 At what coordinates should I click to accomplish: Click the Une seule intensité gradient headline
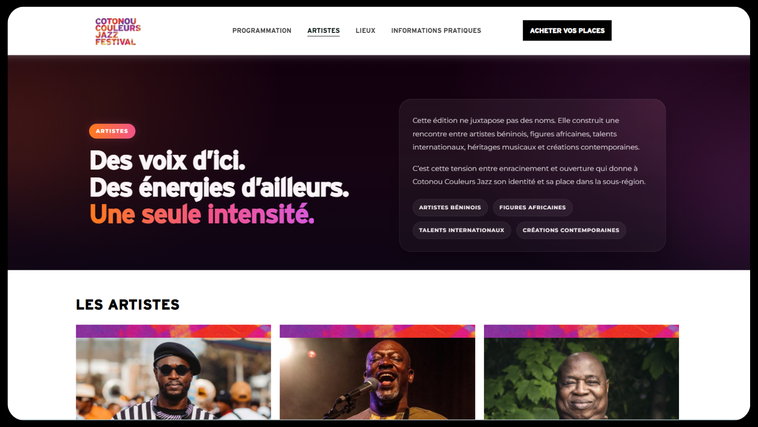coord(202,214)
